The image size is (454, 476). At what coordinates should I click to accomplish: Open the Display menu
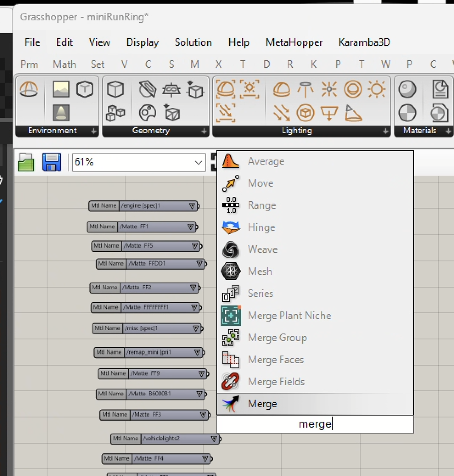pyautogui.click(x=143, y=42)
